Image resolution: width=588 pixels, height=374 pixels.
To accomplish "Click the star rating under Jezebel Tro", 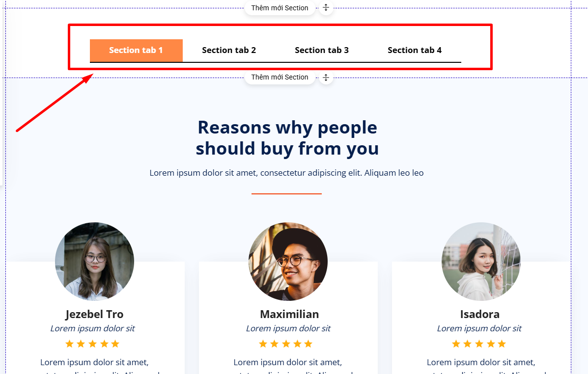I will 92,344.
